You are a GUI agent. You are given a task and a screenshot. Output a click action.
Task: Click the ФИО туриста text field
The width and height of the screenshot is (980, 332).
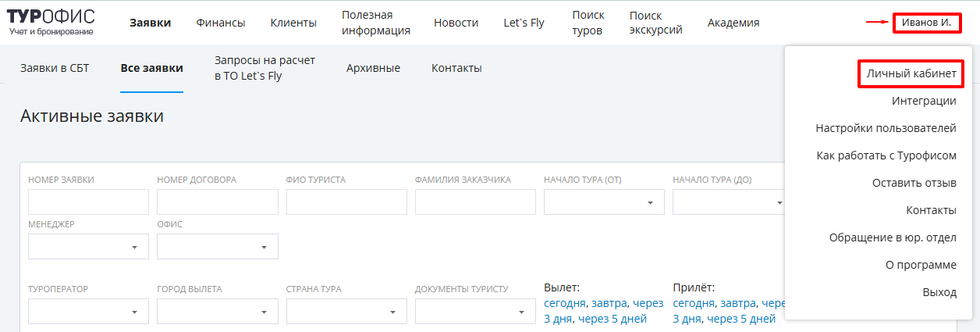(x=346, y=202)
